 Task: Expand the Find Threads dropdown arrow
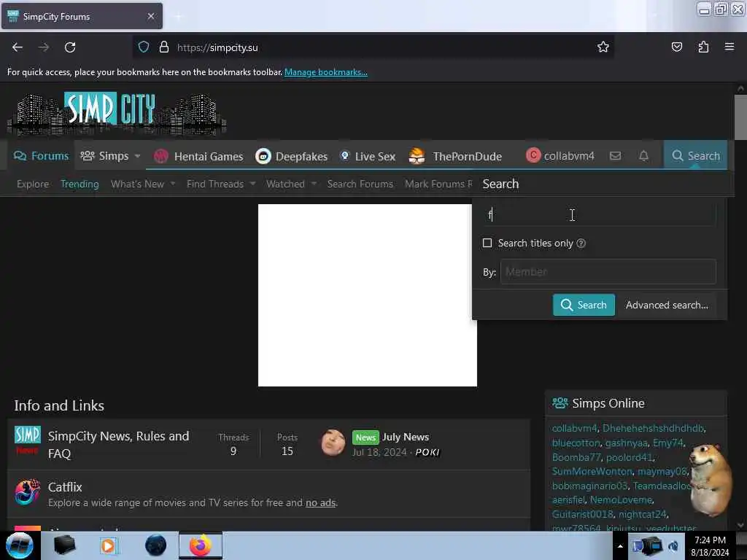[x=253, y=184]
